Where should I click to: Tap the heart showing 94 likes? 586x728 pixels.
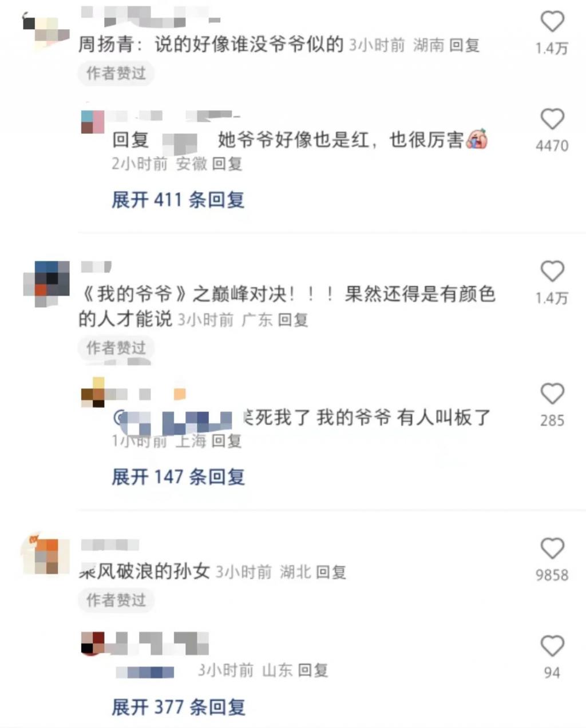tap(552, 646)
